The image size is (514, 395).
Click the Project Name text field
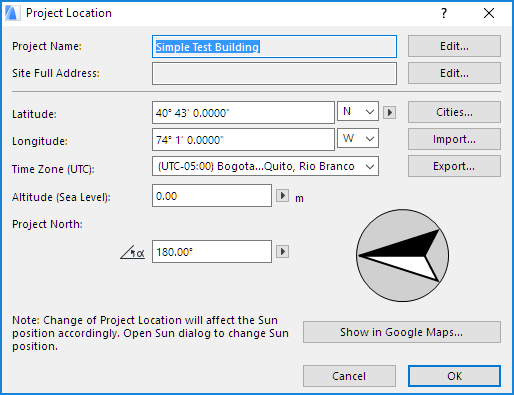pyautogui.click(x=274, y=47)
